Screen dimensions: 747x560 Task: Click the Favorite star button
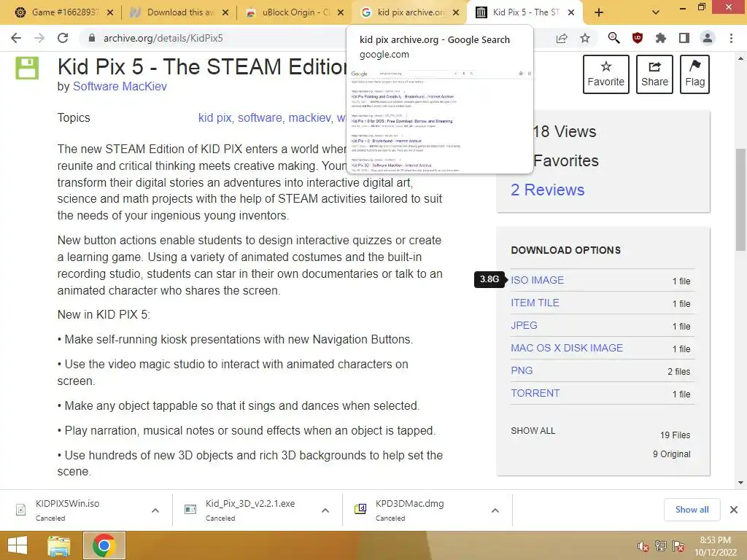click(606, 74)
